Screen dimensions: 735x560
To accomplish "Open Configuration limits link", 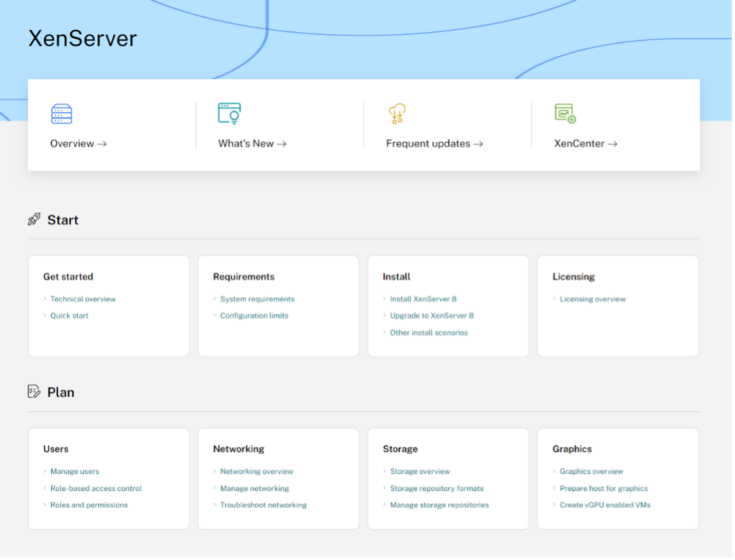I will 254,316.
